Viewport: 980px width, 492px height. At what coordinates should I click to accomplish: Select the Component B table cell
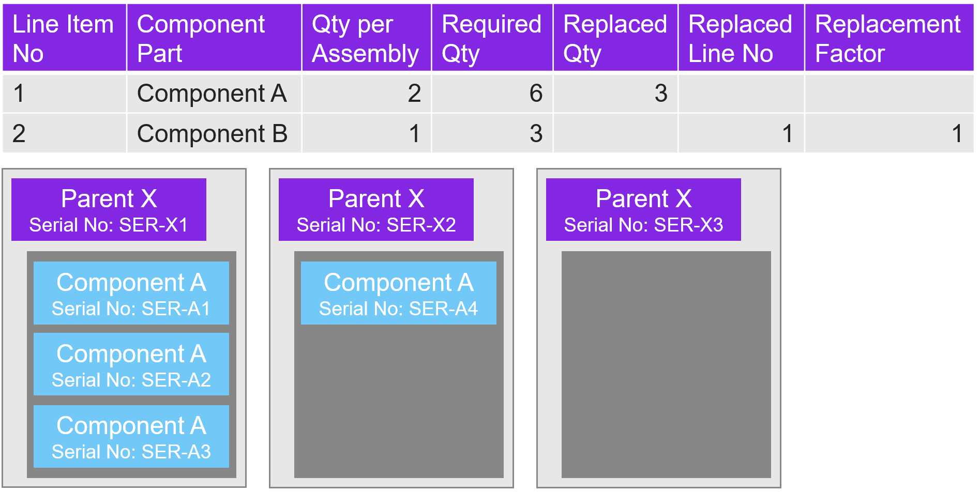213,134
